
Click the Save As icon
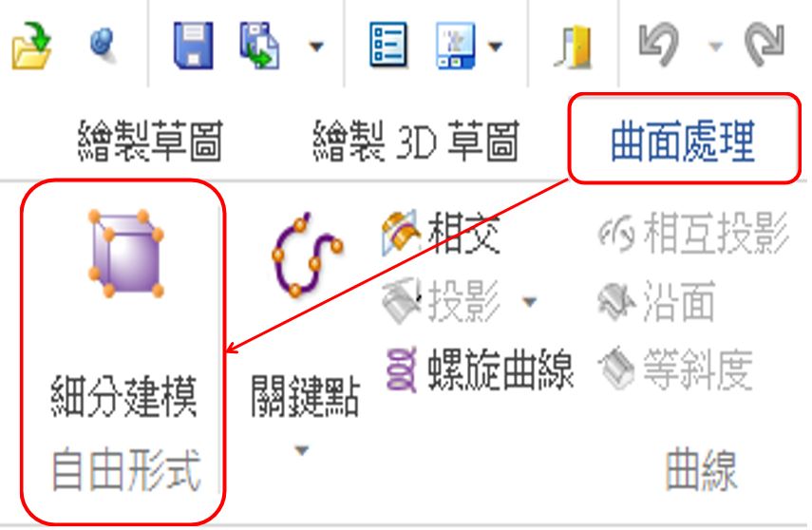[x=260, y=46]
